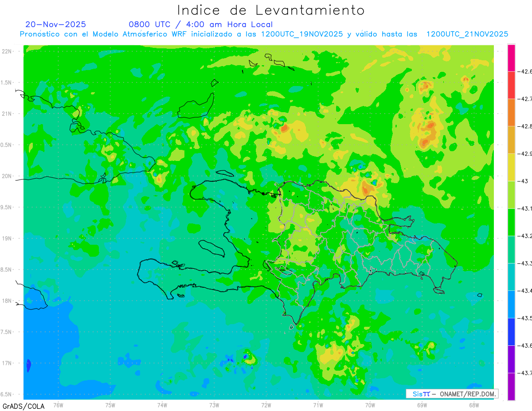Viewport: 532px width, 411px height.
Task: Click the '-42.9' colorbar value
Action: click(525, 154)
